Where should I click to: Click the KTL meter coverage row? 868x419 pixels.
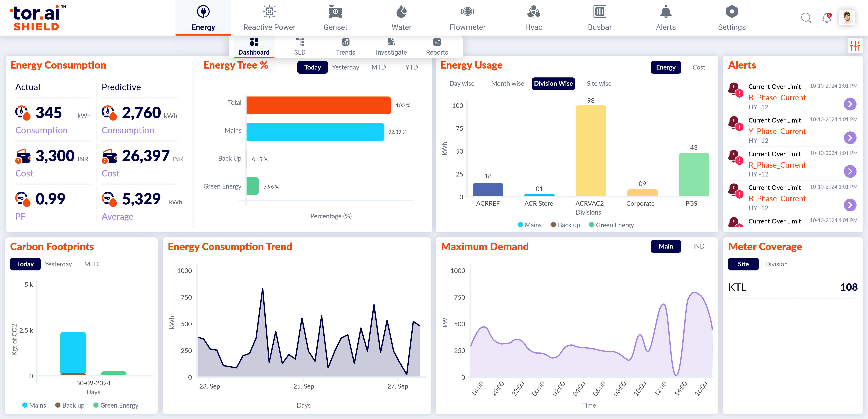[793, 287]
